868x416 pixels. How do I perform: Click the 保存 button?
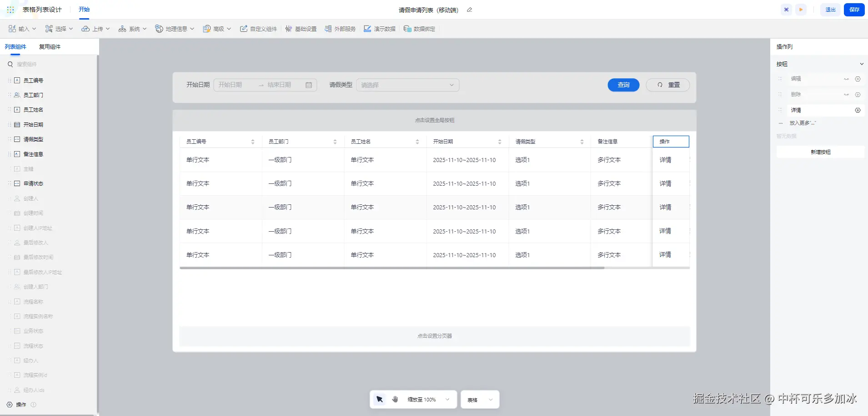click(x=854, y=10)
